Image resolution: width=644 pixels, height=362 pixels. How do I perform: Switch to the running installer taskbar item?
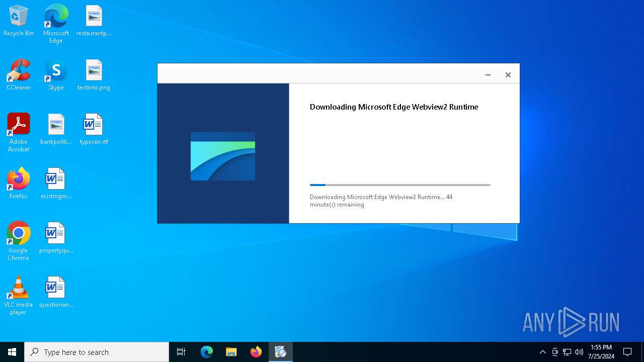tap(280, 352)
